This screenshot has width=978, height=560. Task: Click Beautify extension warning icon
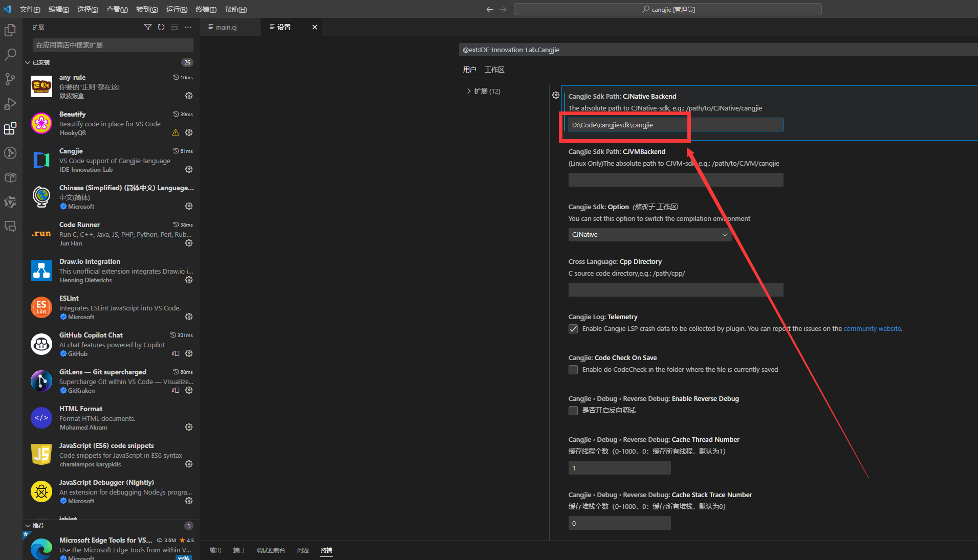[176, 132]
